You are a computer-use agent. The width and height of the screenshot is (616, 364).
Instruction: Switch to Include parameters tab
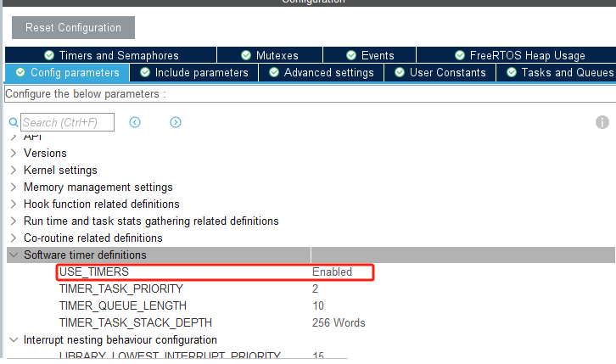coord(193,73)
